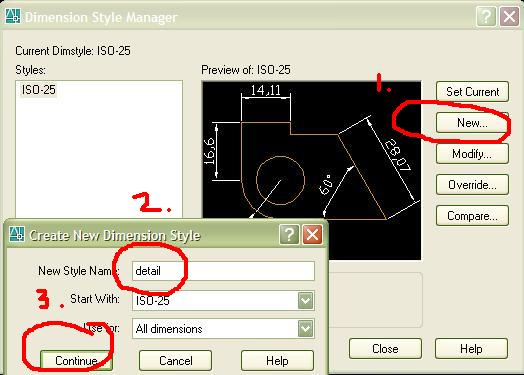
Task: Expand the Use for dropdown arrow
Action: point(305,329)
